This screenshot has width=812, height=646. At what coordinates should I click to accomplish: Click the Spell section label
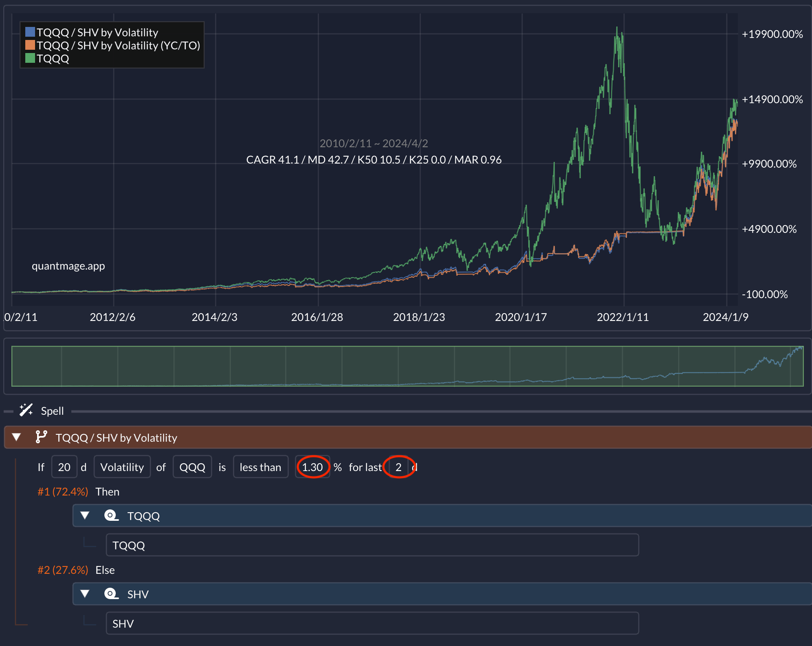click(x=52, y=411)
